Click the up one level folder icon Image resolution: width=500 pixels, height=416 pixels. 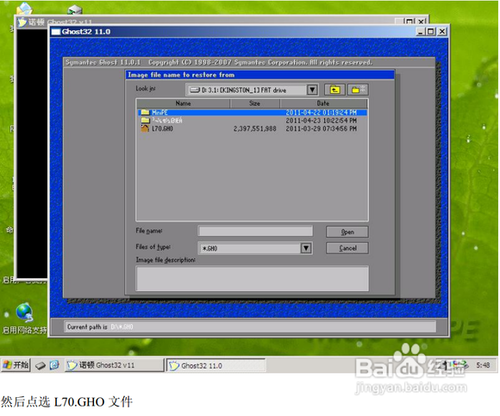(x=335, y=90)
